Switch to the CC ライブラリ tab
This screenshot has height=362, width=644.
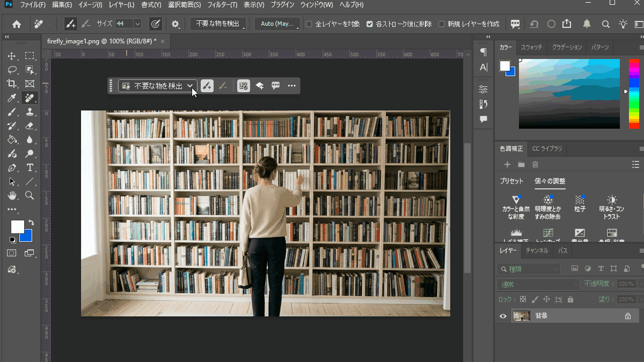click(547, 149)
